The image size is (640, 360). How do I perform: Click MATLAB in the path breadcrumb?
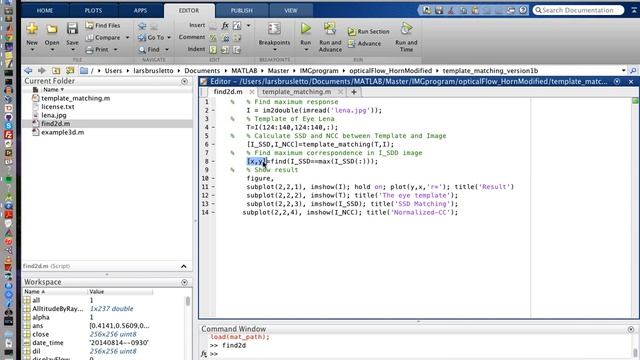coord(244,71)
